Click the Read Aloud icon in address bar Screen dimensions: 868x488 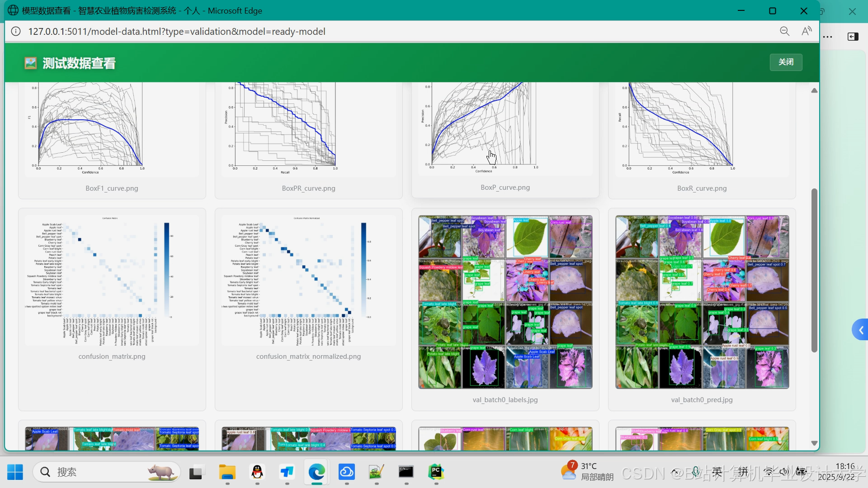pos(807,31)
